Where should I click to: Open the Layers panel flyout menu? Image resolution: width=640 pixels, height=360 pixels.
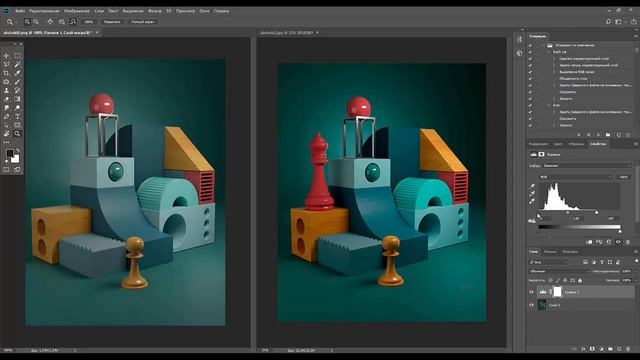(x=635, y=251)
